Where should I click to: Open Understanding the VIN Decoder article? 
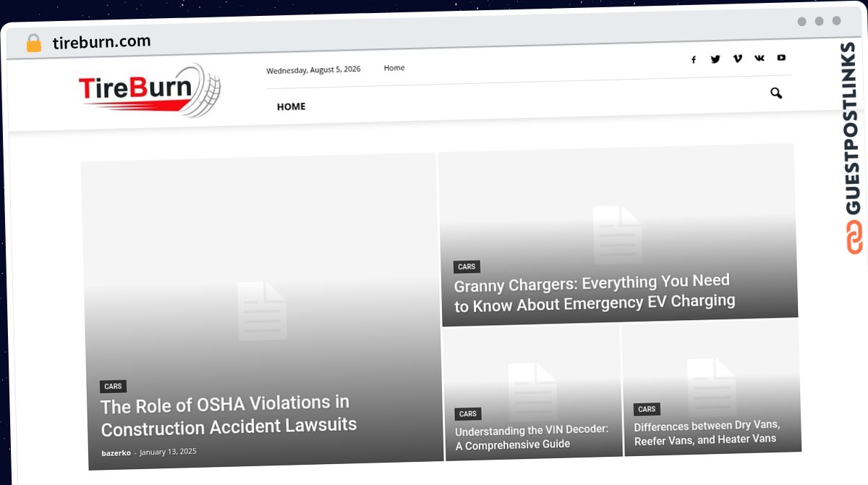pyautogui.click(x=532, y=437)
